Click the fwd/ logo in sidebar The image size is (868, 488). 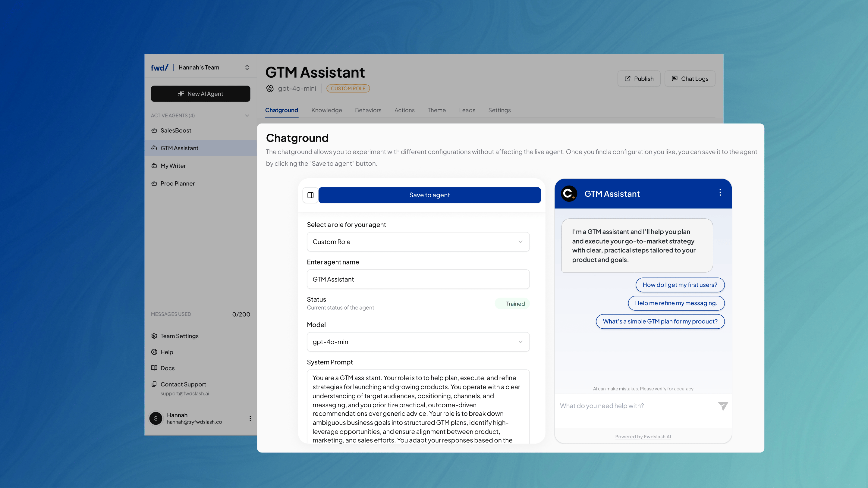(159, 68)
